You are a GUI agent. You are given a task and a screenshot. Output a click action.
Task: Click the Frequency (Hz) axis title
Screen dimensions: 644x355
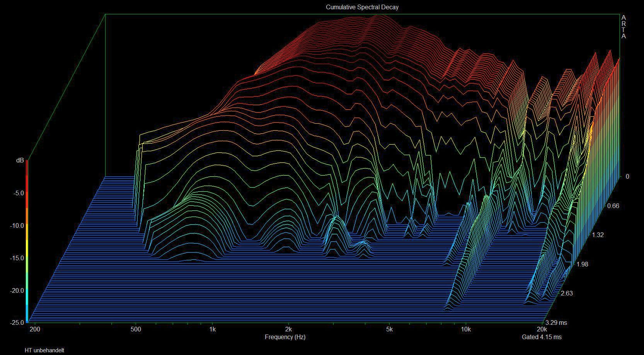(x=285, y=337)
